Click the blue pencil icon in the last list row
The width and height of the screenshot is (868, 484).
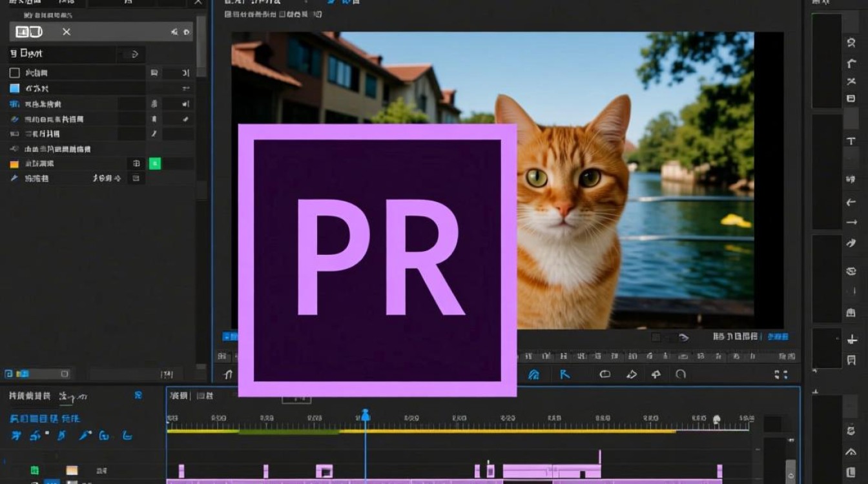coord(14,178)
